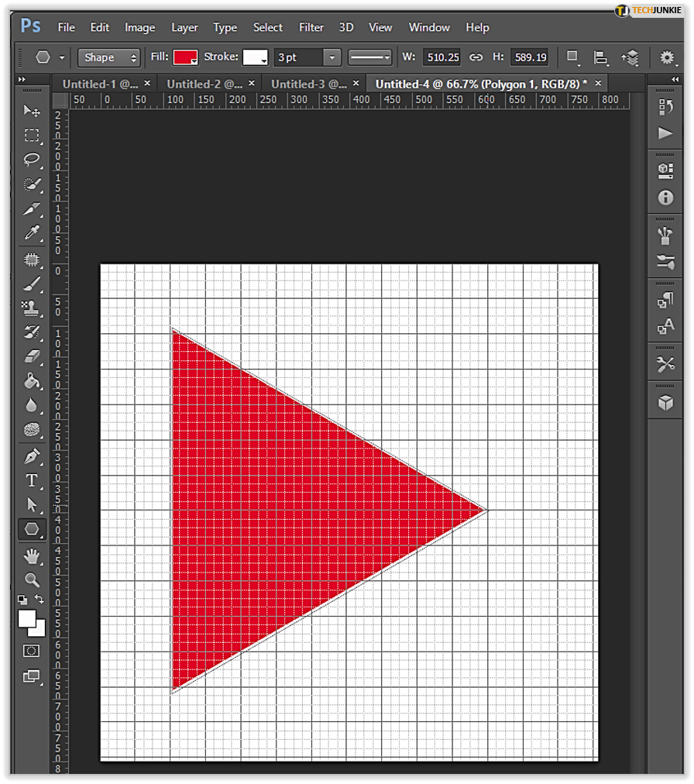Open stroke width dropdown arrow
Image resolution: width=694 pixels, height=784 pixels.
pos(332,57)
